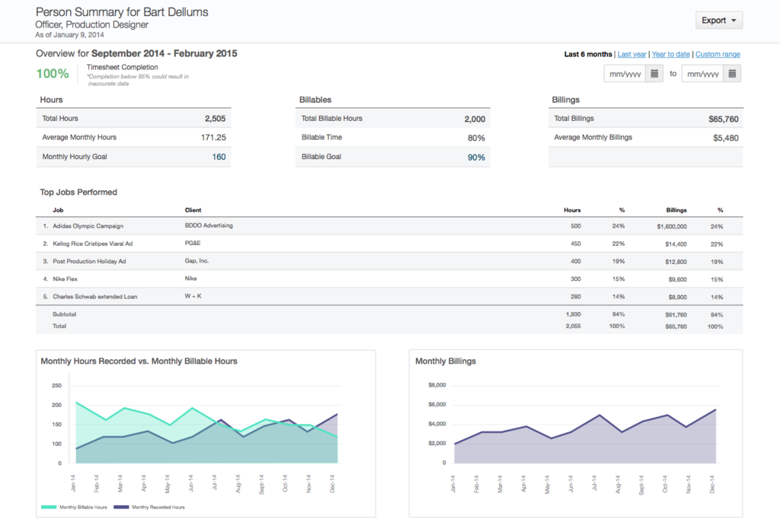
Task: Open the end date calendar picker
Action: [733, 73]
